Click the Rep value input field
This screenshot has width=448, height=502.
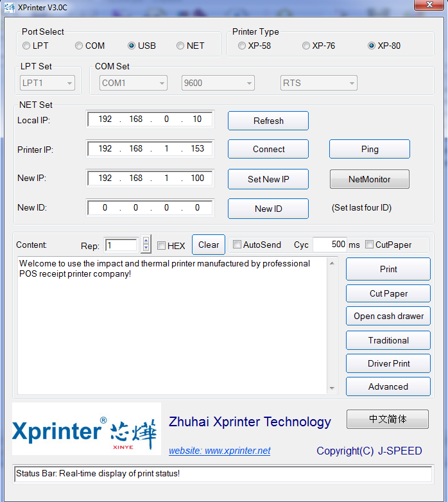[121, 246]
